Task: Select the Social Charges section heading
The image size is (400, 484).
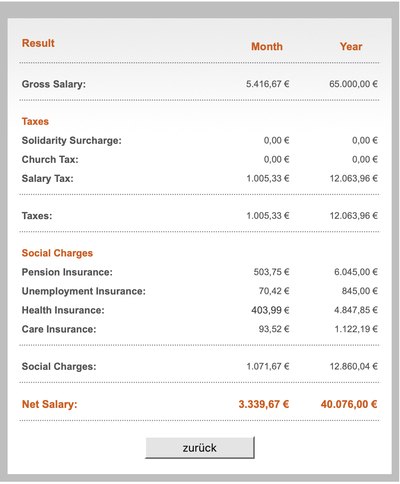Action: click(57, 253)
